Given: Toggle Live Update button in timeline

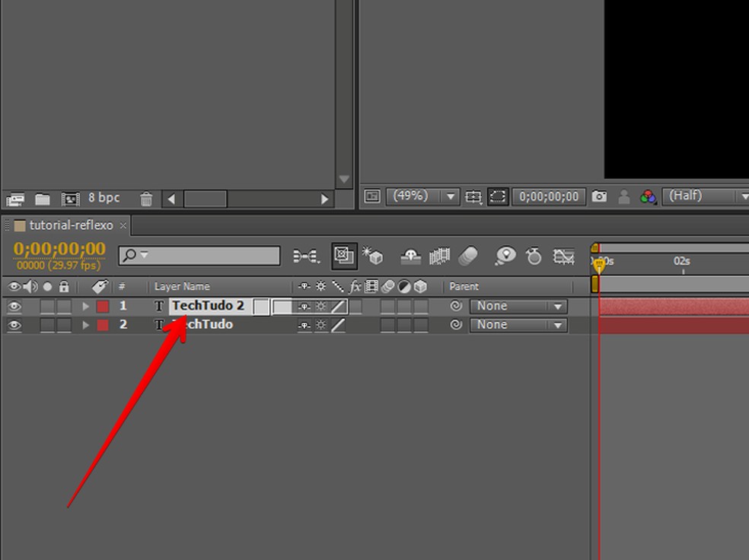Looking at the screenshot, I should click(344, 256).
